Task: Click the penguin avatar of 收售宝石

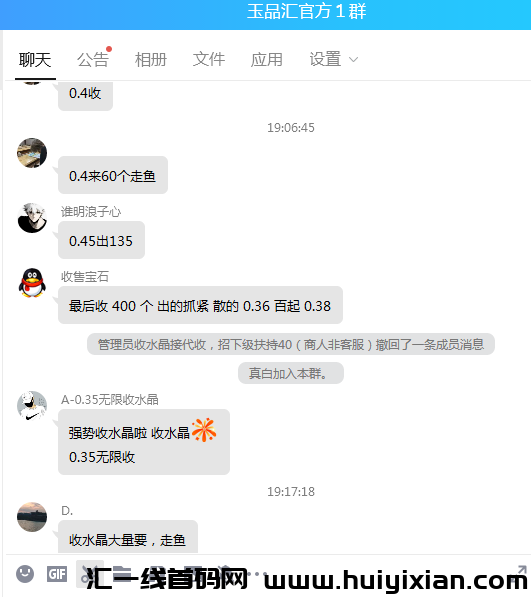Action: (32, 283)
